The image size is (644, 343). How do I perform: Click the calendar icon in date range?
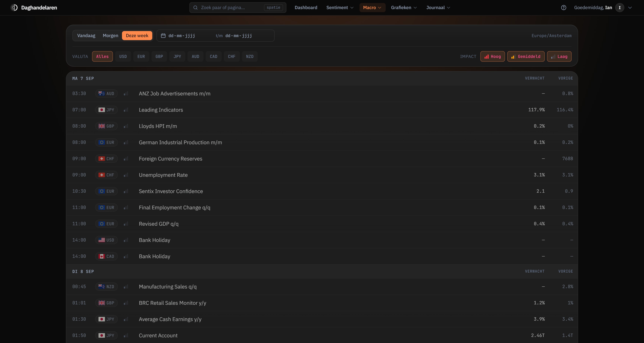(x=163, y=36)
